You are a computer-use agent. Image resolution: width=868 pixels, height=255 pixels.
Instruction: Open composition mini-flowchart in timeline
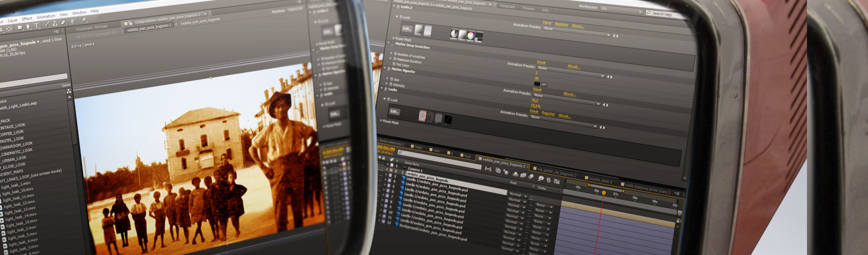tap(487, 168)
